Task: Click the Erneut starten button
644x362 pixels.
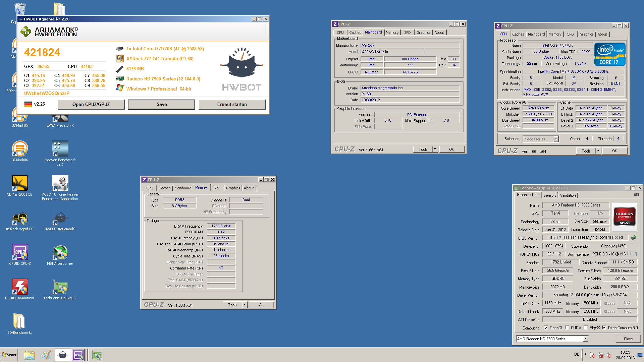Action: point(232,104)
